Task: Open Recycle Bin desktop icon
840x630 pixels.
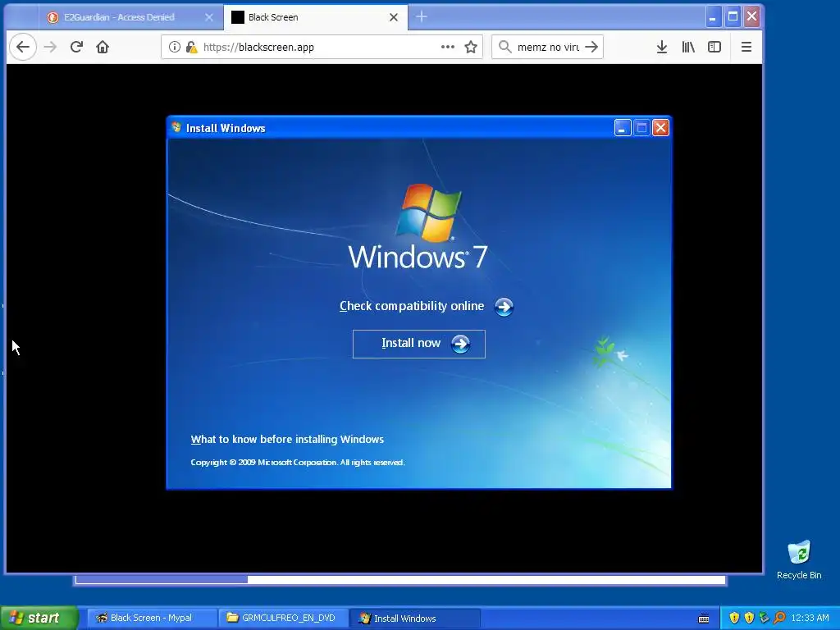Action: [x=799, y=559]
